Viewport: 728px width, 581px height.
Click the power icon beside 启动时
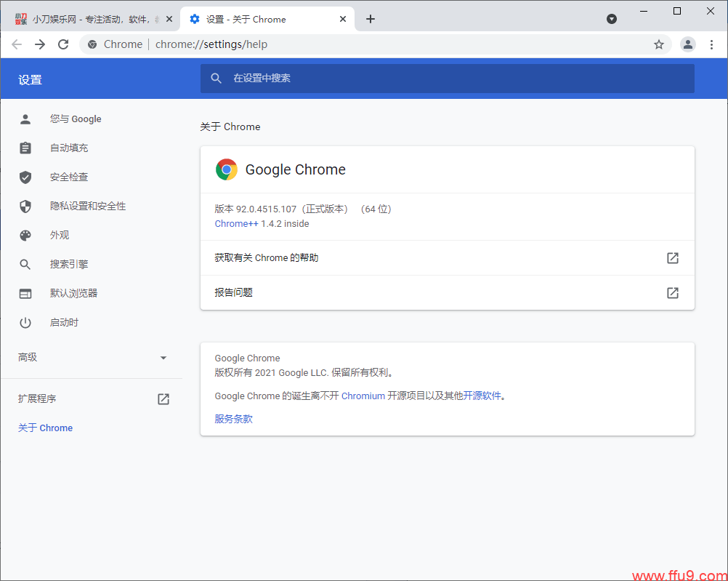coord(25,323)
